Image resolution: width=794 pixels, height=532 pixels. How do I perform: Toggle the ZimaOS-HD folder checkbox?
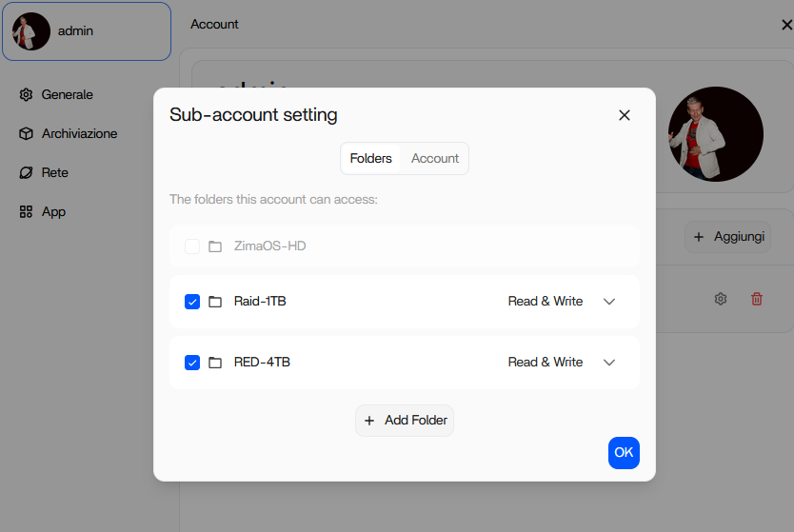click(192, 246)
